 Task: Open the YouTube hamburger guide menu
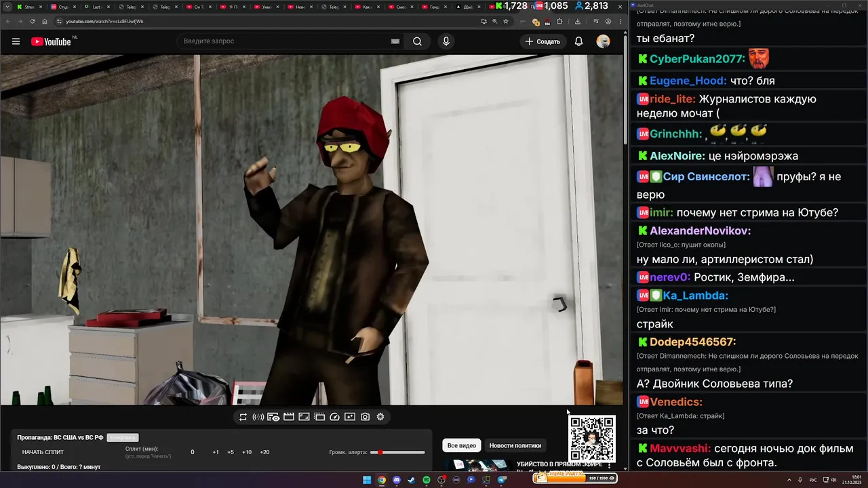tap(16, 41)
